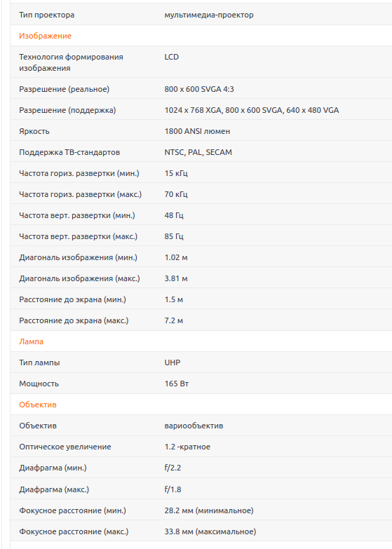
Task: Click the Технология формирования изображения label
Action: click(71, 62)
